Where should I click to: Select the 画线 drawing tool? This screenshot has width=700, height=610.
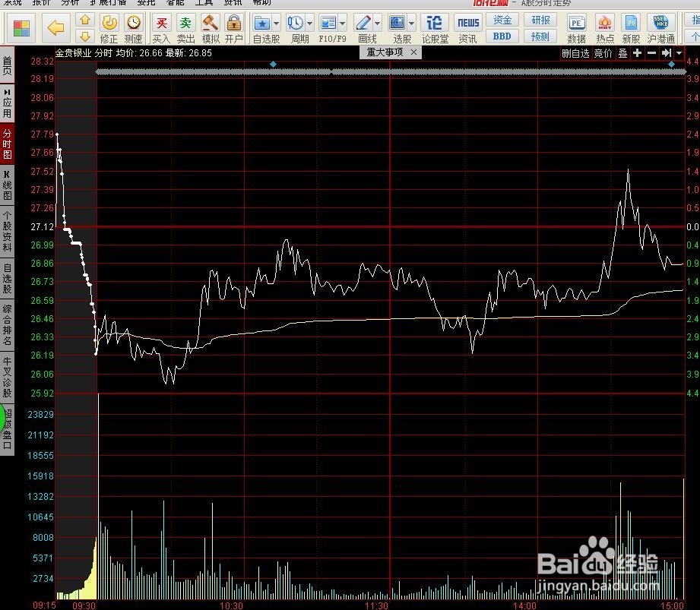[x=363, y=23]
